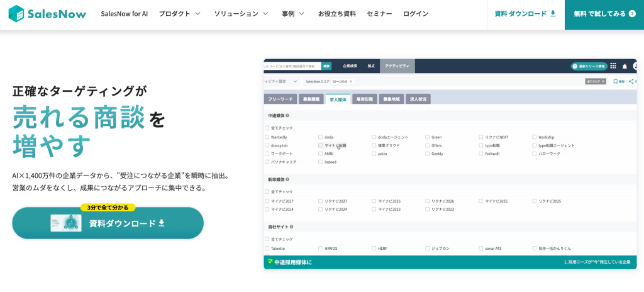Check the リクナビNEXT checkbox
Viewport: 644px width, 292px height.
(481, 137)
